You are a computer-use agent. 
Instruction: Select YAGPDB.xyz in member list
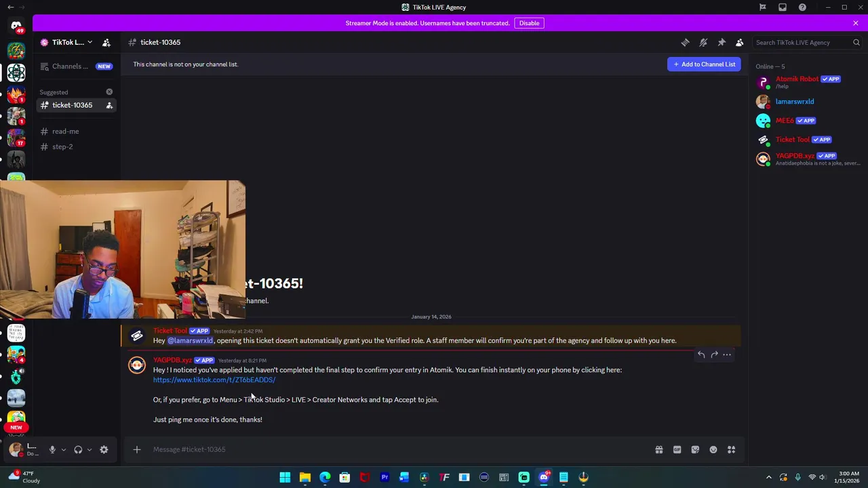[807, 159]
